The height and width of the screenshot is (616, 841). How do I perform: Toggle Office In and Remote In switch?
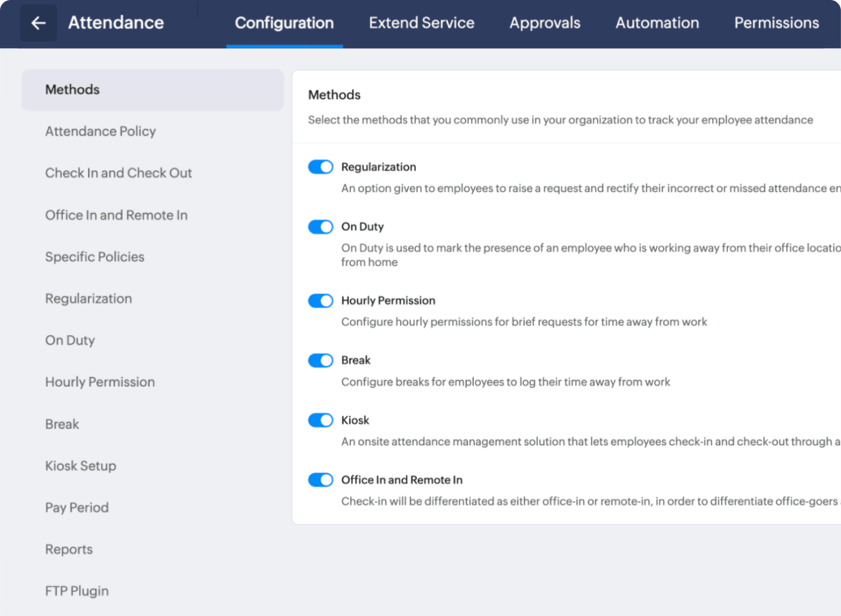(x=320, y=480)
